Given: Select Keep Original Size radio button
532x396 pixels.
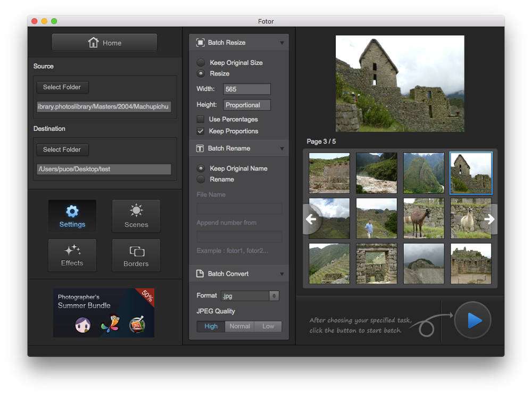Looking at the screenshot, I should click(201, 62).
